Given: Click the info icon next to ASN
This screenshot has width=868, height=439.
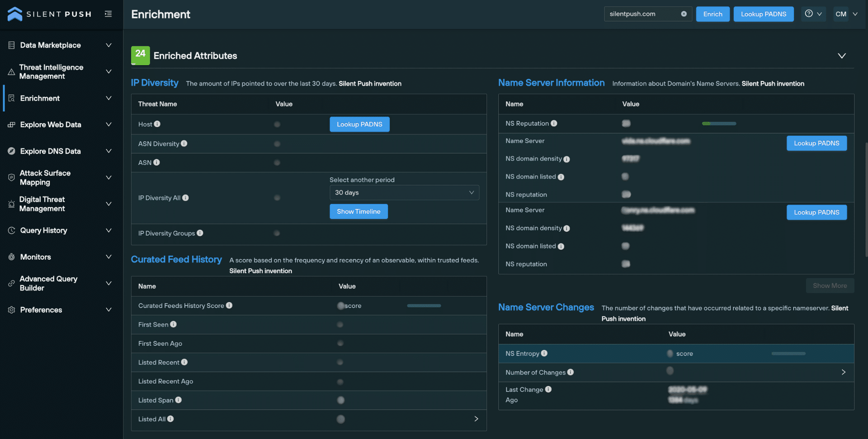Looking at the screenshot, I should [156, 162].
